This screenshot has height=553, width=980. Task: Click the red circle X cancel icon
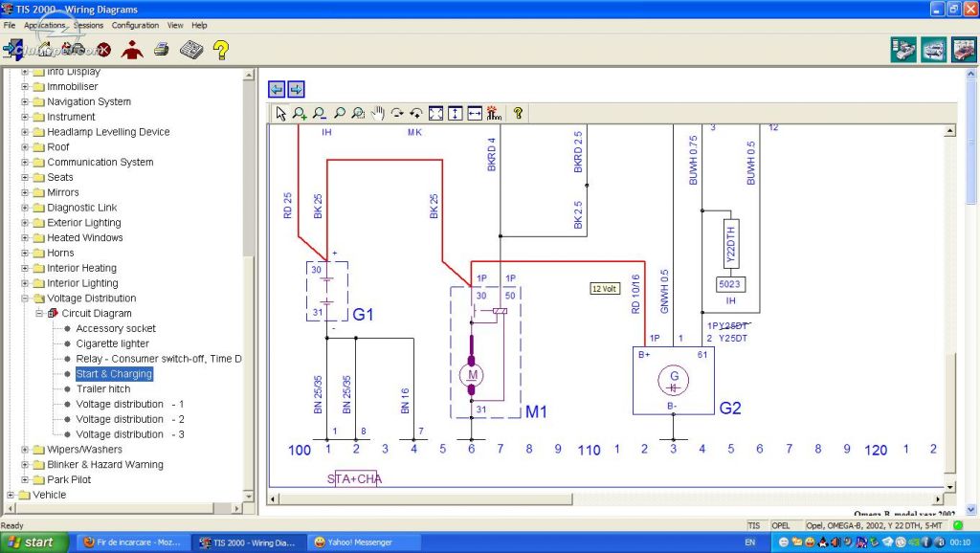pyautogui.click(x=103, y=50)
